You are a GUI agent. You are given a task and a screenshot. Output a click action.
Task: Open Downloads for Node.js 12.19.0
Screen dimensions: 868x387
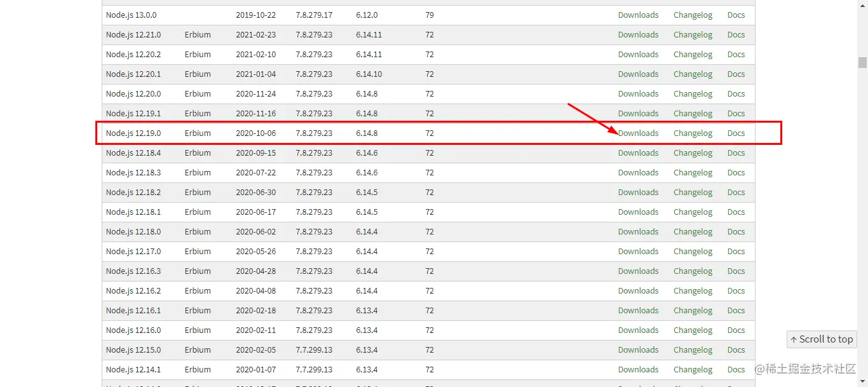(x=638, y=133)
